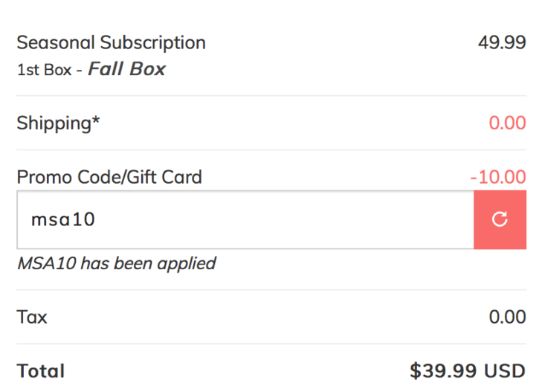Click the Seasonal Subscription label
The image size is (545, 392).
(x=112, y=43)
